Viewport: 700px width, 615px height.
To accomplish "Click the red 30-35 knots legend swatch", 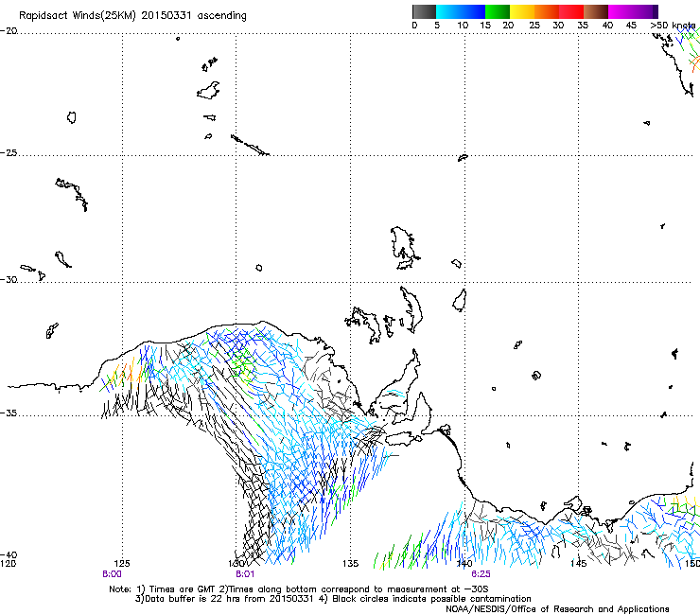I will pos(571,11).
